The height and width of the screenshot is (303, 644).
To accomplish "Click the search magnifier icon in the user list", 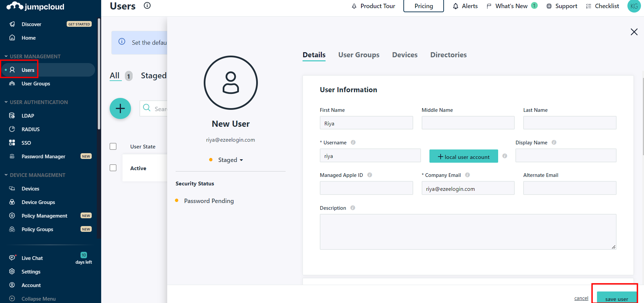I will [x=147, y=108].
